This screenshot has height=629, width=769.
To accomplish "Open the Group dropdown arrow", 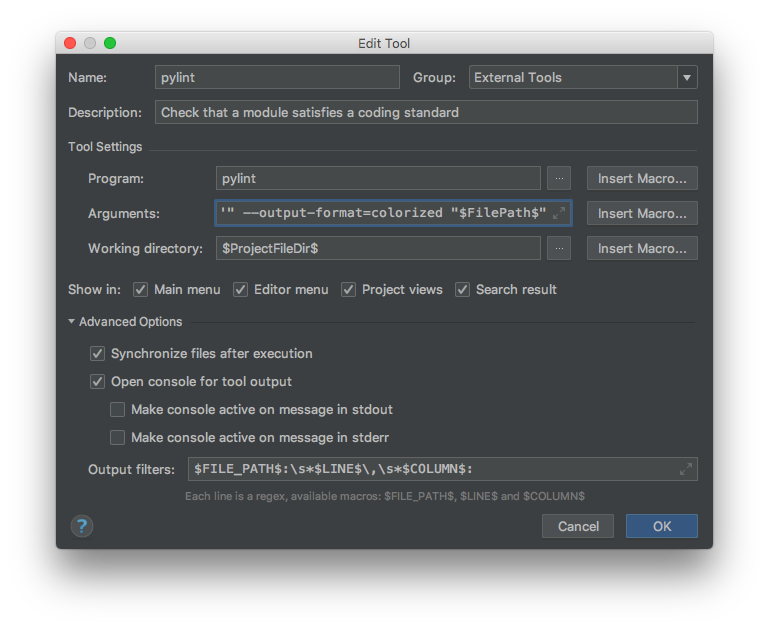I will [x=687, y=77].
